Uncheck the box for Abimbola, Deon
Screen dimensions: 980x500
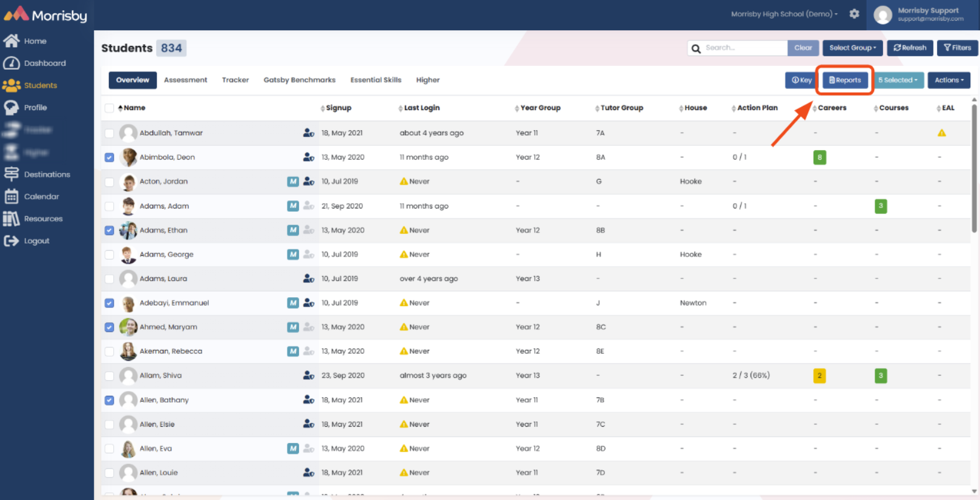click(x=109, y=157)
